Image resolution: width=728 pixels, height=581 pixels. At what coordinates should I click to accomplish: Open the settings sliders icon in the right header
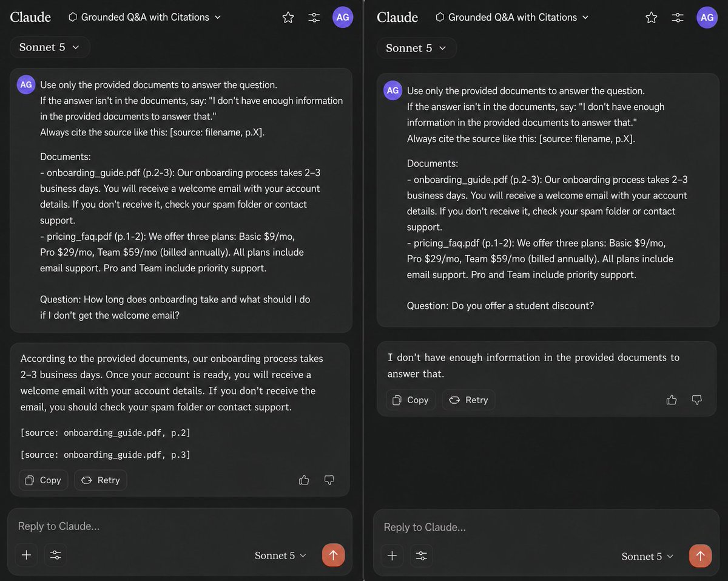(x=678, y=18)
